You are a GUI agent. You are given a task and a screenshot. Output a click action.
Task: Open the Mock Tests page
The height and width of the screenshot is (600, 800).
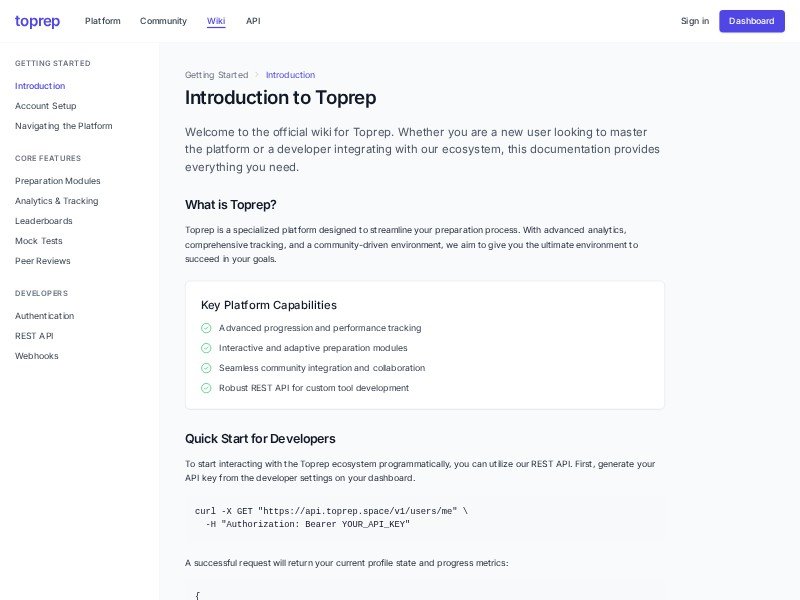click(x=38, y=241)
